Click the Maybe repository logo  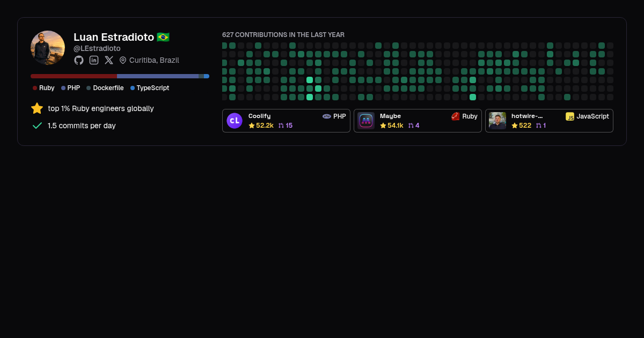[x=366, y=121]
